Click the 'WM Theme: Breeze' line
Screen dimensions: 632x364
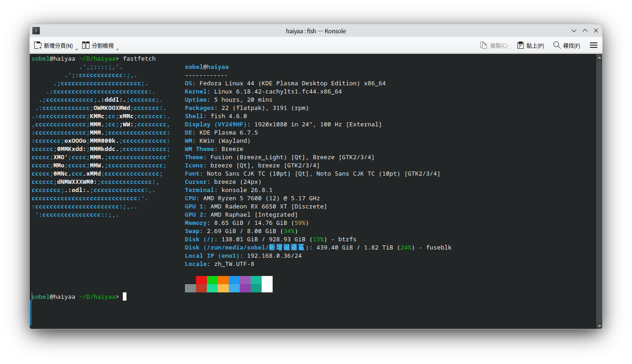(x=214, y=149)
